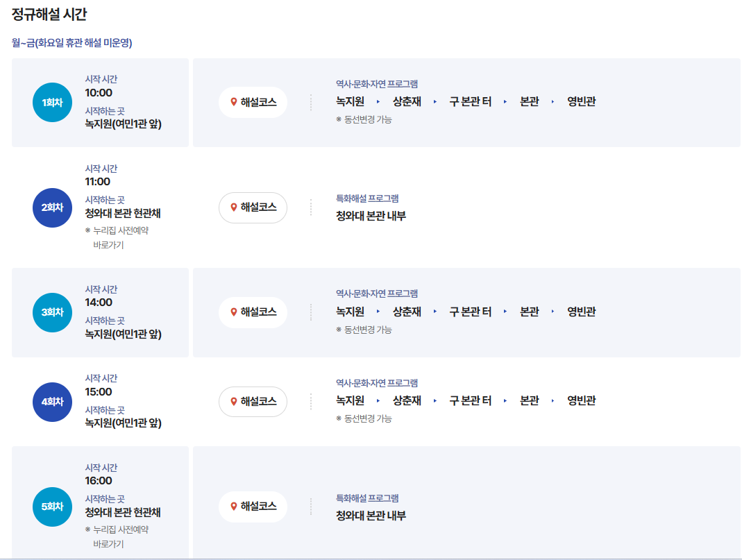Open the 해설코스 button for round 1
Viewport: 742px width, 560px height.
coord(253,102)
